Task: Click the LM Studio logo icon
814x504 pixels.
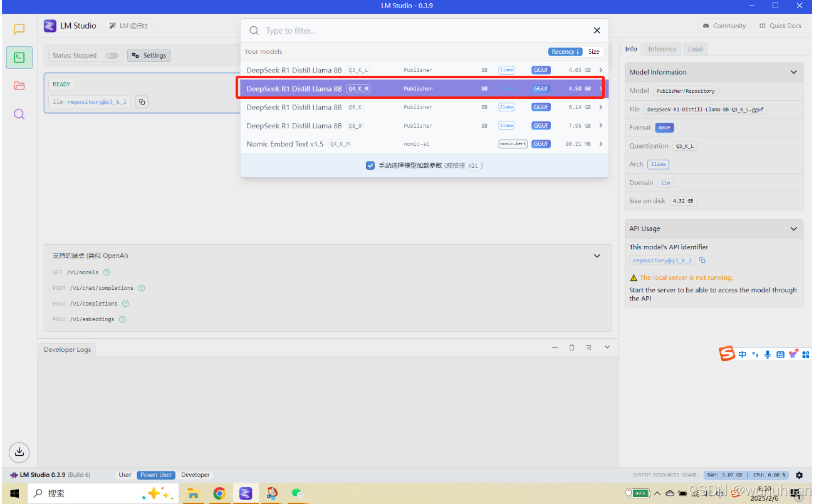Action: point(50,26)
